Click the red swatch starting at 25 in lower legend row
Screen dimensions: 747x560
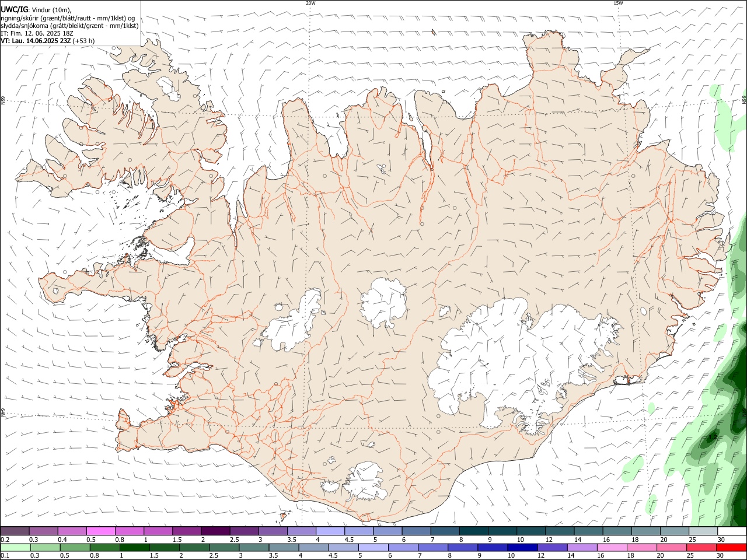(x=702, y=547)
